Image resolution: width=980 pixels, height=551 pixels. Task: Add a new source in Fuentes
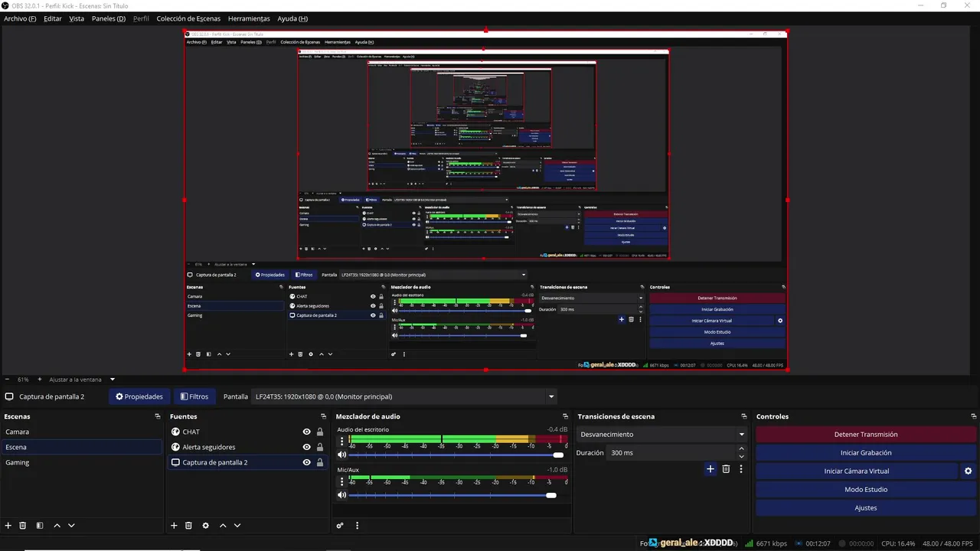pyautogui.click(x=174, y=526)
